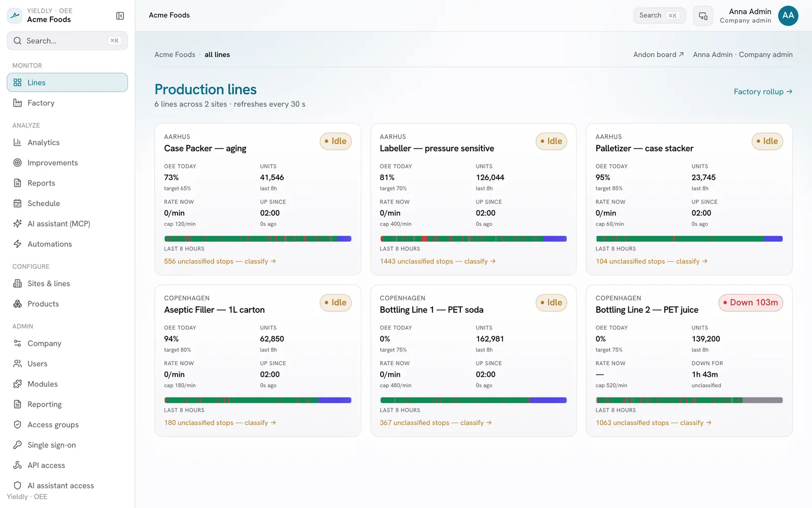The height and width of the screenshot is (508, 812).
Task: Go to Analytics in the sidebar
Action: coord(67,142)
